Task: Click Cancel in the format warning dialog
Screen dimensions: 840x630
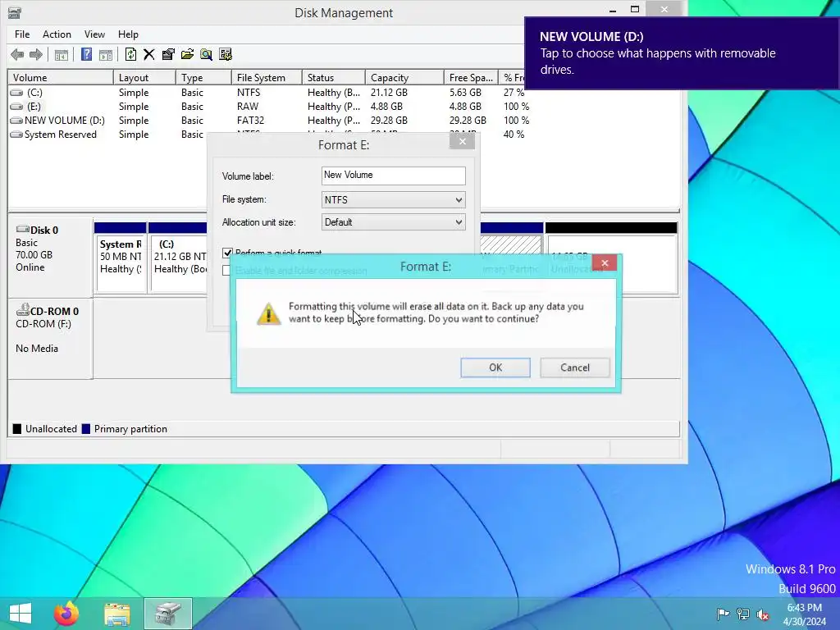Action: pos(575,367)
